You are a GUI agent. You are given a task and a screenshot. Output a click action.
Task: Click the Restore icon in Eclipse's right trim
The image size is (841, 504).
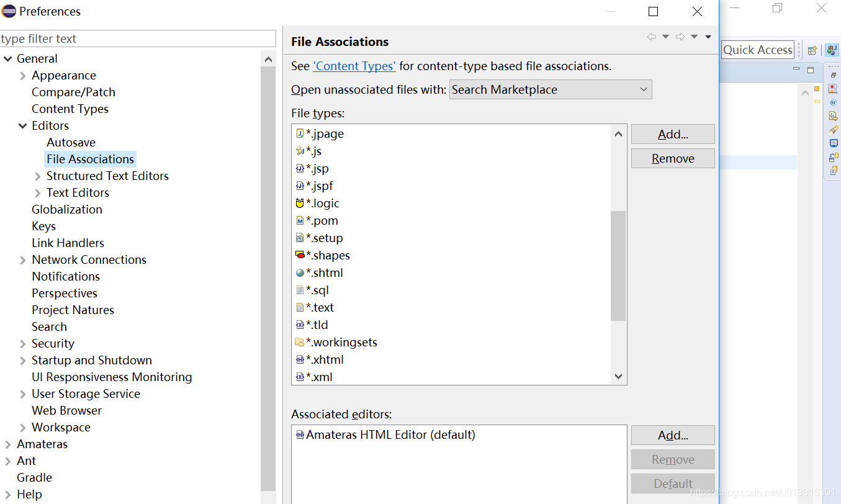click(x=834, y=75)
